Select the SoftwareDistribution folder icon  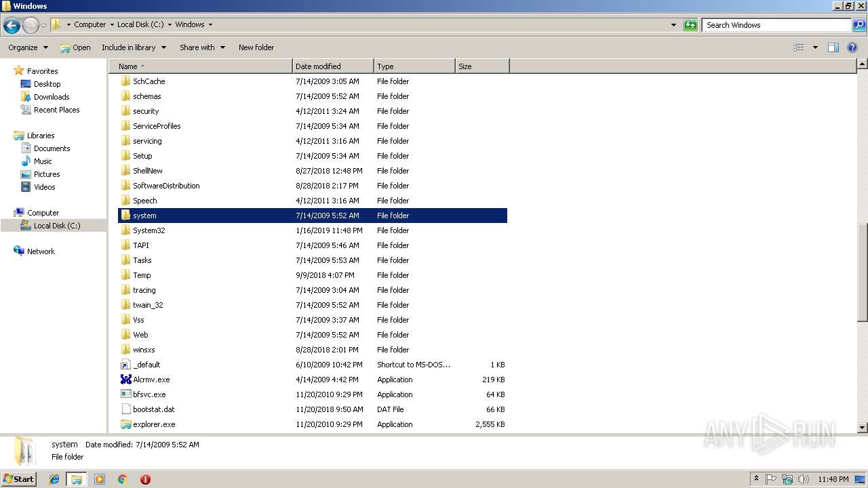click(125, 186)
